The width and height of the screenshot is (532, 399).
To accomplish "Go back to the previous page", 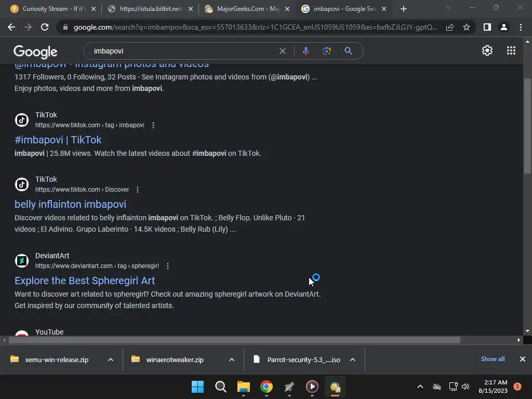I will tap(11, 27).
